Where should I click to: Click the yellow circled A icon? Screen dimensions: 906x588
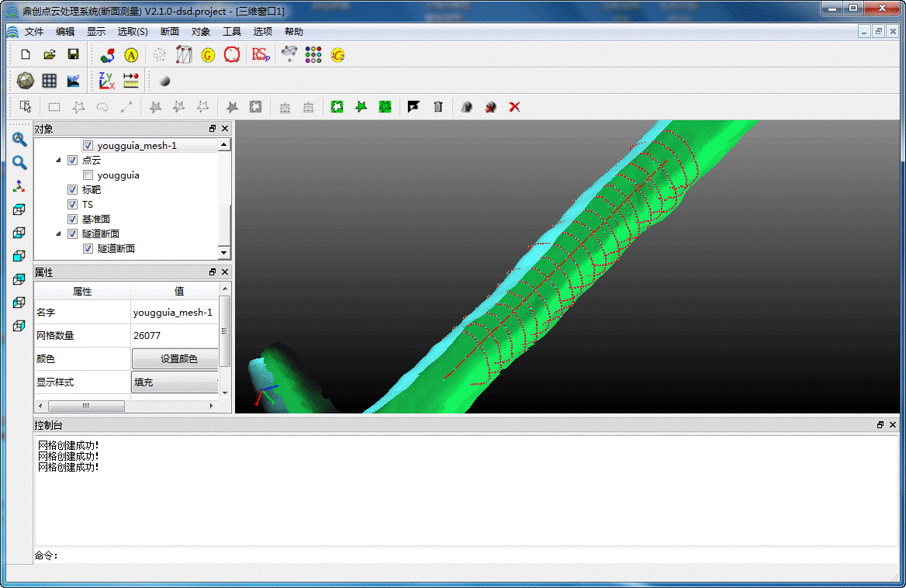(x=131, y=54)
